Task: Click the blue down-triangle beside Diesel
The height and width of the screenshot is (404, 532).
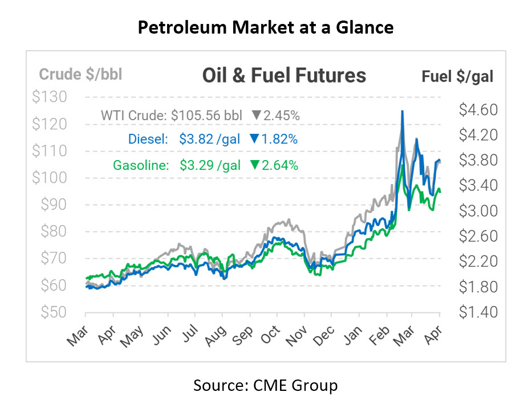Action: coord(254,138)
